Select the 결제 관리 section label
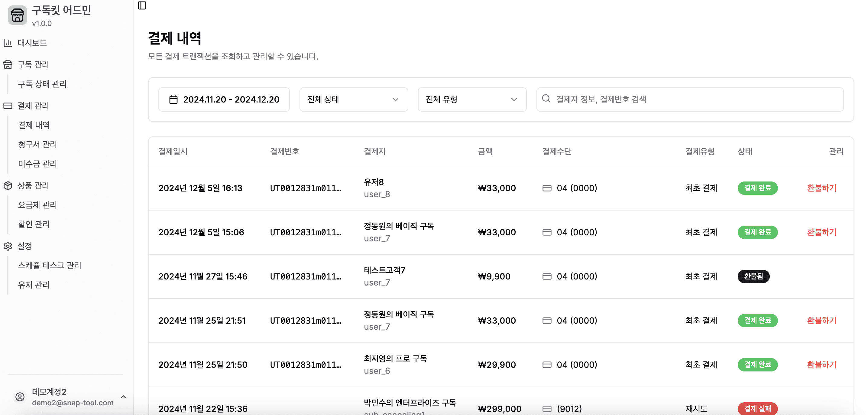This screenshot has height=415, width=868. point(33,106)
